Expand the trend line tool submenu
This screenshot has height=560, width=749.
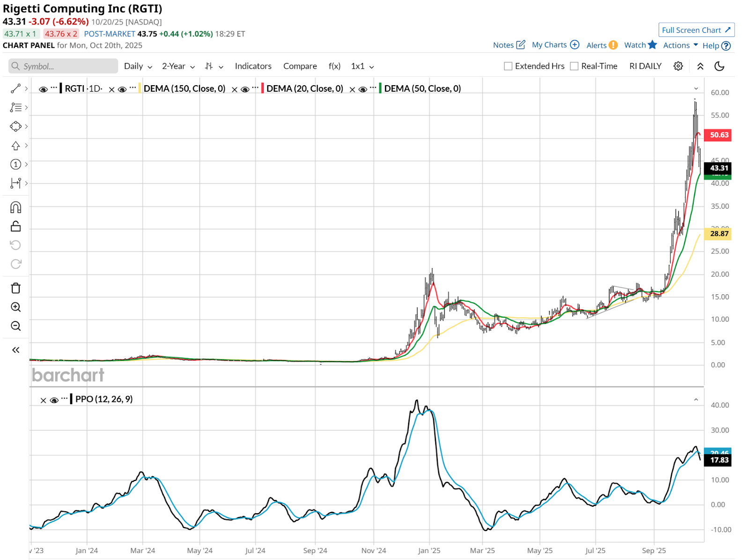26,88
